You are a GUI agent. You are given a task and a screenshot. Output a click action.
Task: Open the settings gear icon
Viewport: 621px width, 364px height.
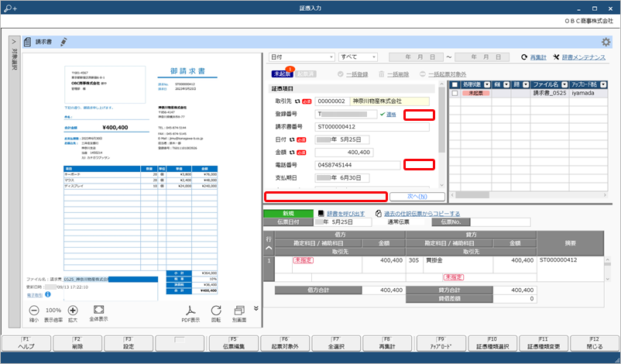pos(606,42)
